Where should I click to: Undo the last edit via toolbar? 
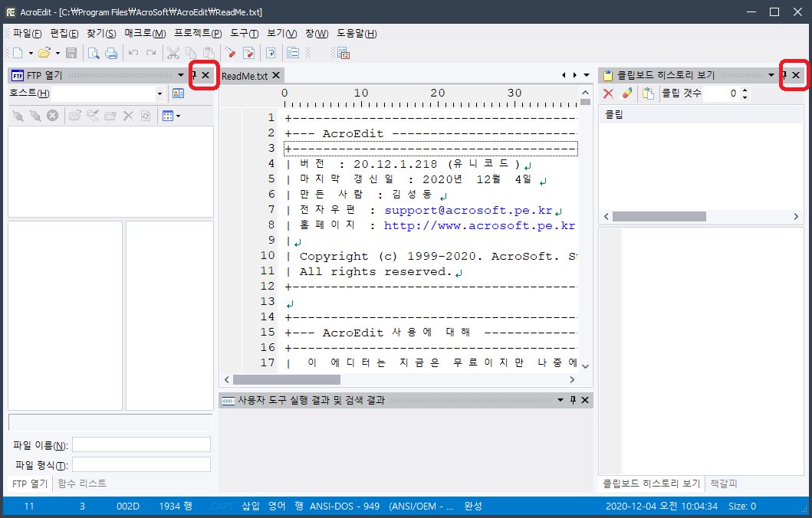[x=133, y=53]
